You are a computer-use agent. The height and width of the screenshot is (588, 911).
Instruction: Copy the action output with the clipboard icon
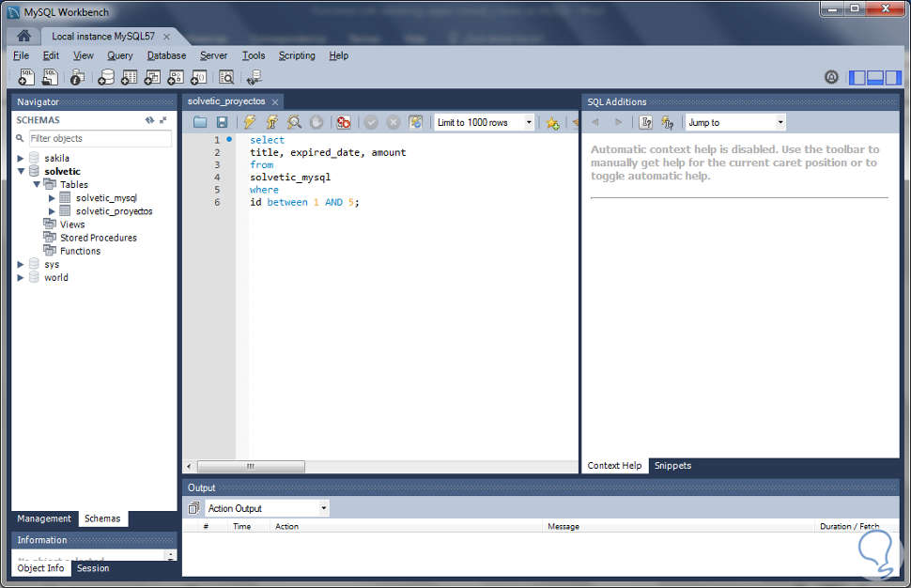194,508
